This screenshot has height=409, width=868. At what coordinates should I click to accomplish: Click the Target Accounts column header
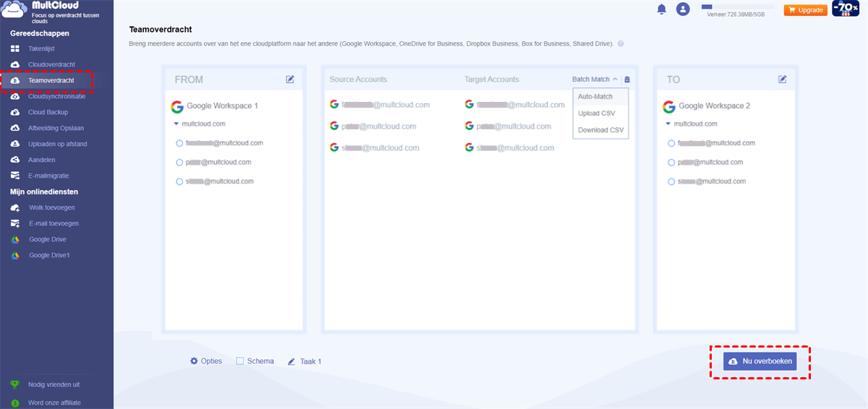point(492,79)
